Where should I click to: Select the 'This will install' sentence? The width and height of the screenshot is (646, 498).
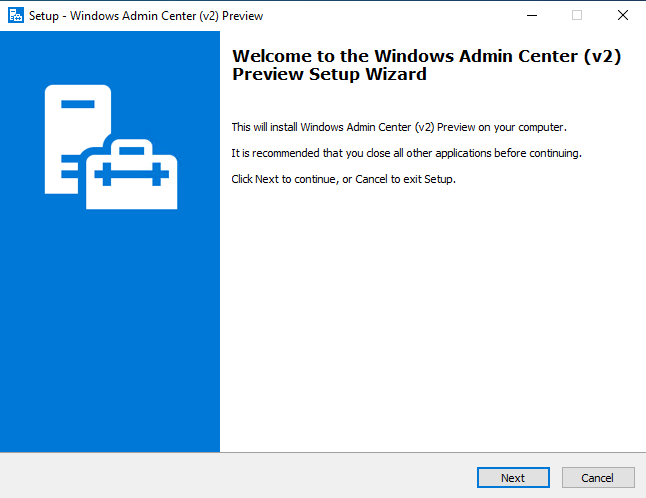click(399, 127)
